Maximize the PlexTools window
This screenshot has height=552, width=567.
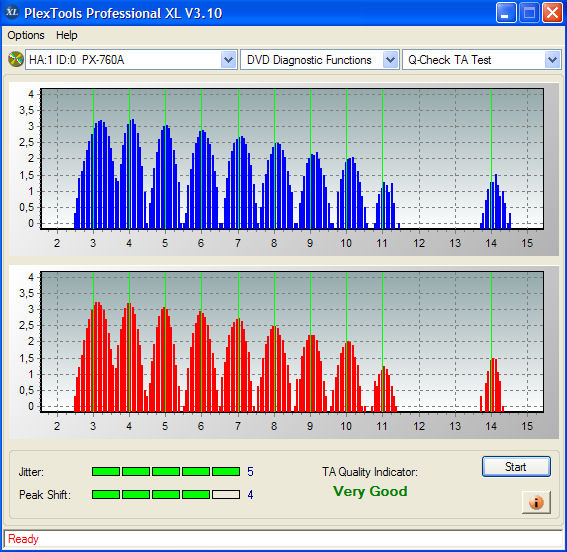point(529,13)
